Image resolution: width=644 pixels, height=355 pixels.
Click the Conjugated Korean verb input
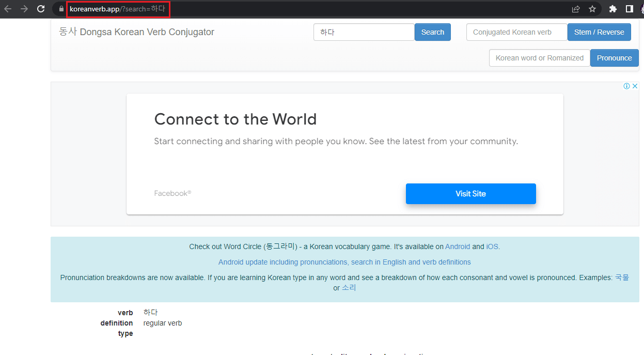click(x=517, y=32)
